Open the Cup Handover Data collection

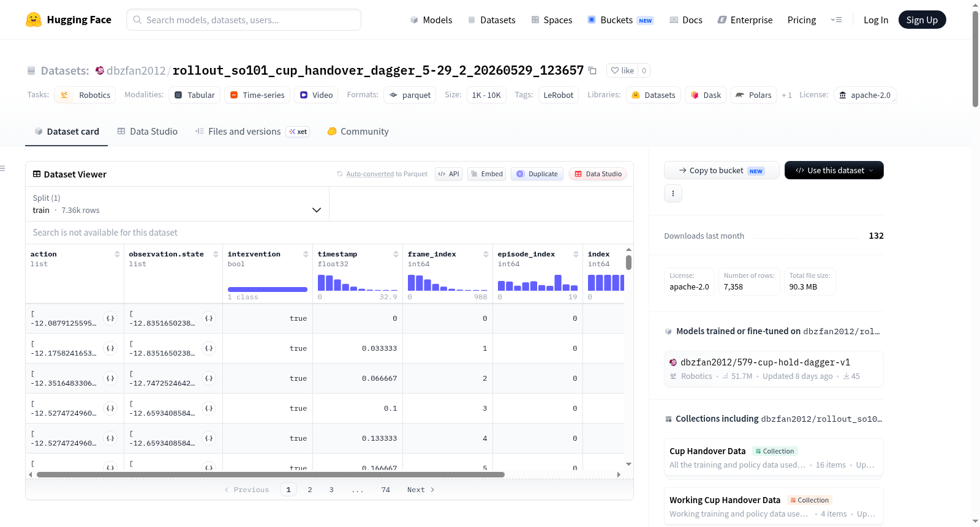774,457
